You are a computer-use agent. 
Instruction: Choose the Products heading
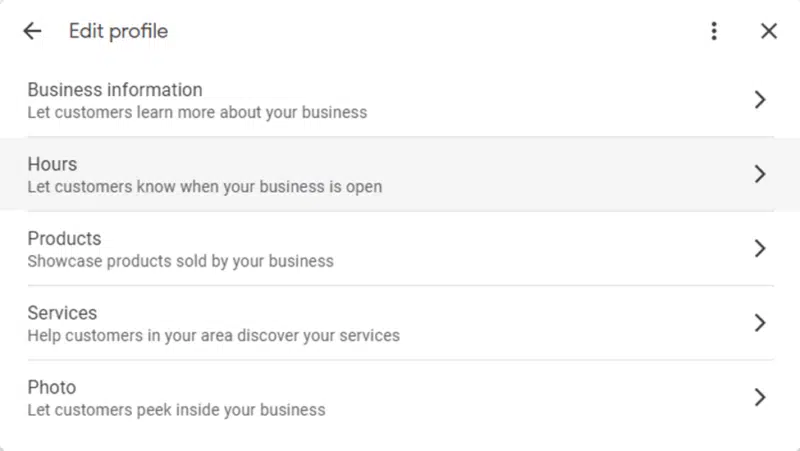(x=64, y=239)
